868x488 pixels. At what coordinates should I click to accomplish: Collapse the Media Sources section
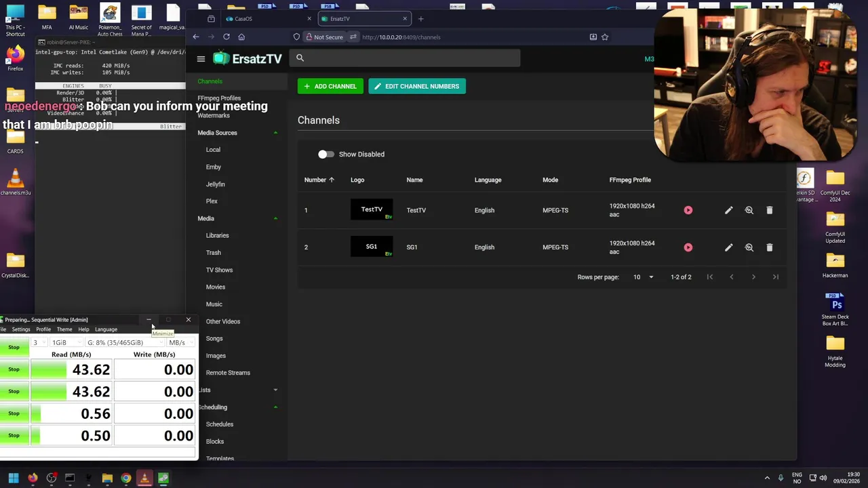(x=275, y=133)
